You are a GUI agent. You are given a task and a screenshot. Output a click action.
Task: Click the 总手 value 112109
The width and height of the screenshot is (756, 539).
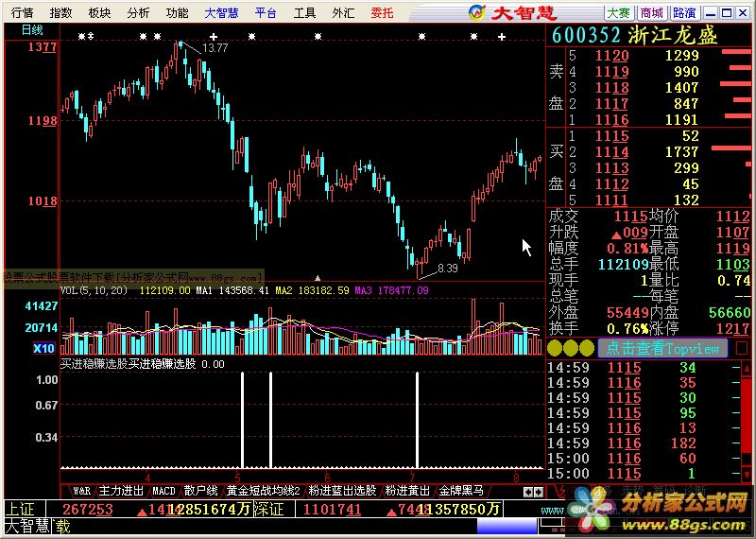(623, 265)
